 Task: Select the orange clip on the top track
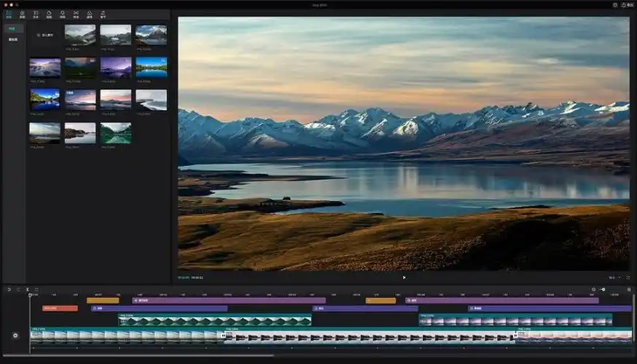[103, 300]
